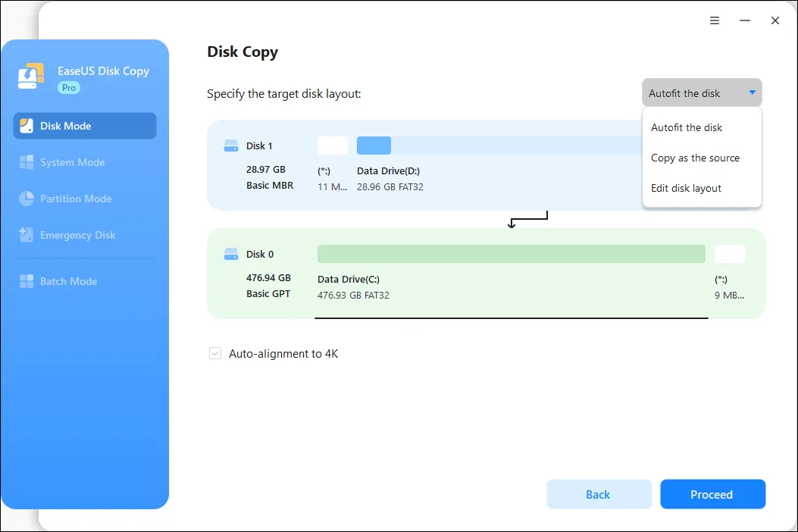This screenshot has height=532, width=798.
Task: Click the Basic MBR label
Action: click(x=270, y=186)
